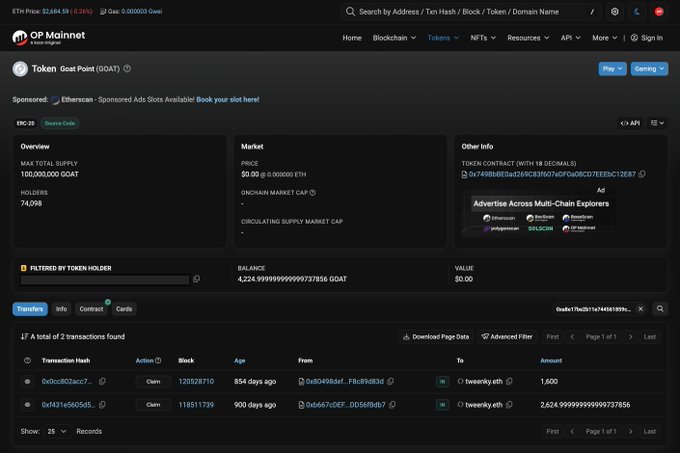Image resolution: width=680 pixels, height=453 pixels.
Task: Expand the Blockchain menu
Action: [x=394, y=38]
